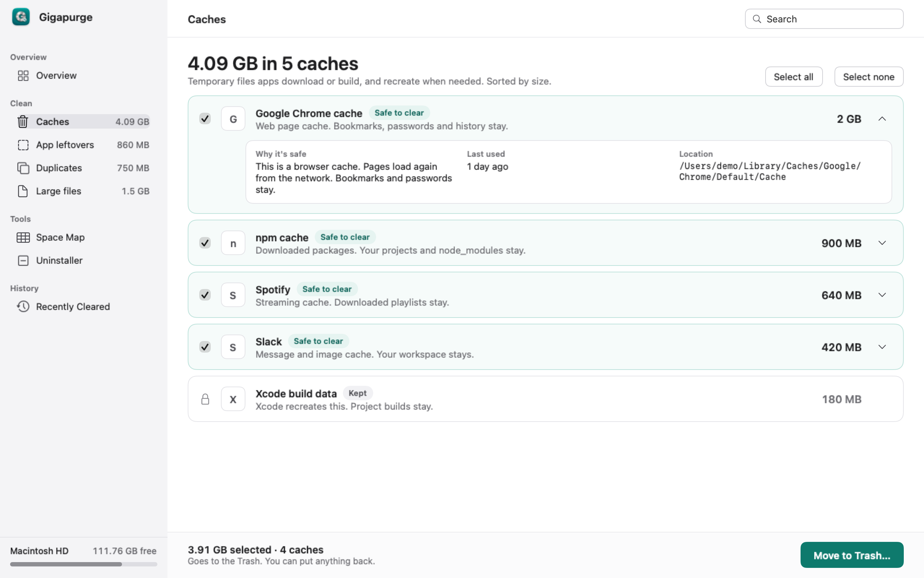This screenshot has width=924, height=578.
Task: Click '1 day ago' last used value
Action: pyautogui.click(x=488, y=167)
